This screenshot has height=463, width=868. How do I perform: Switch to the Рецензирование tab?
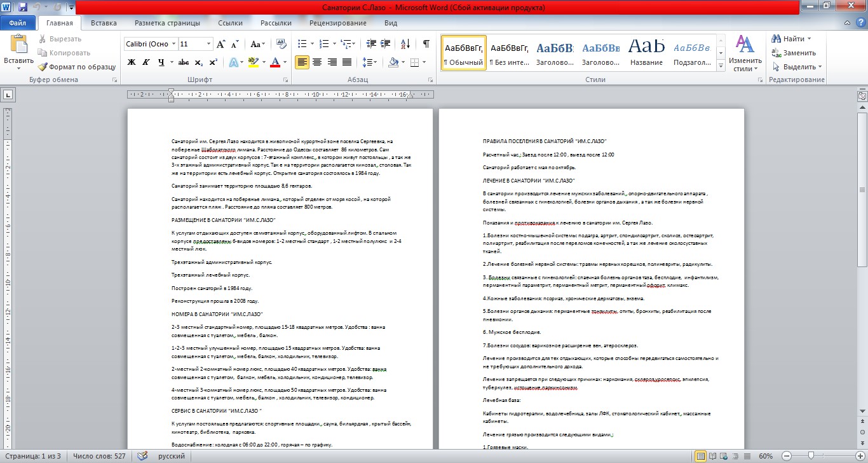[x=337, y=23]
